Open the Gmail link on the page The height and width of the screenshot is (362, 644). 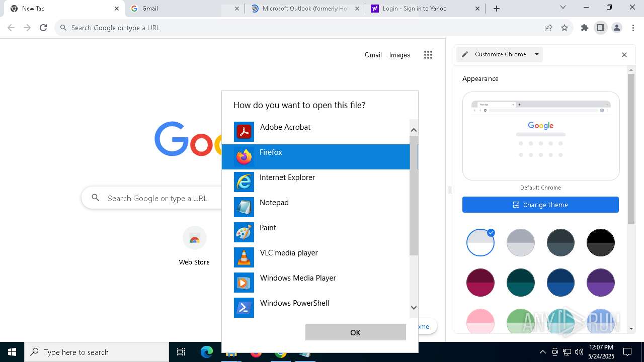tap(373, 55)
